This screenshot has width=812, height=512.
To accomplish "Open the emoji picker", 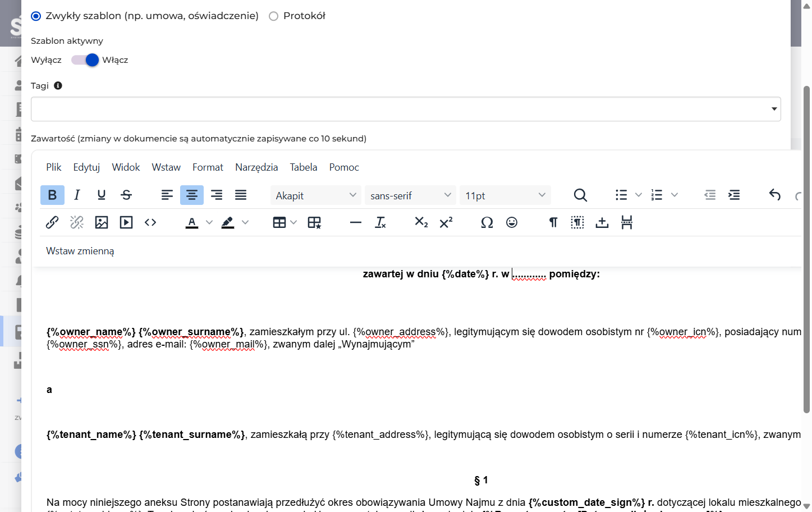I will 512,222.
